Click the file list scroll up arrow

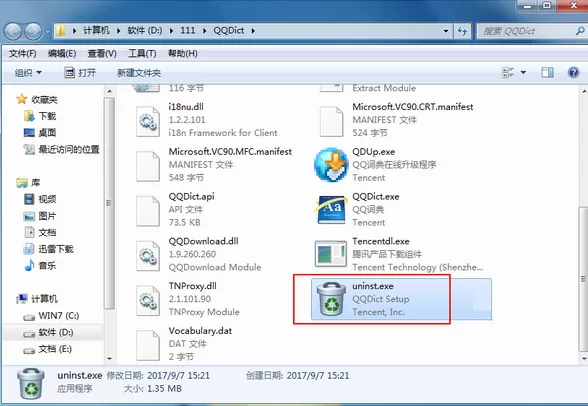[584, 91]
